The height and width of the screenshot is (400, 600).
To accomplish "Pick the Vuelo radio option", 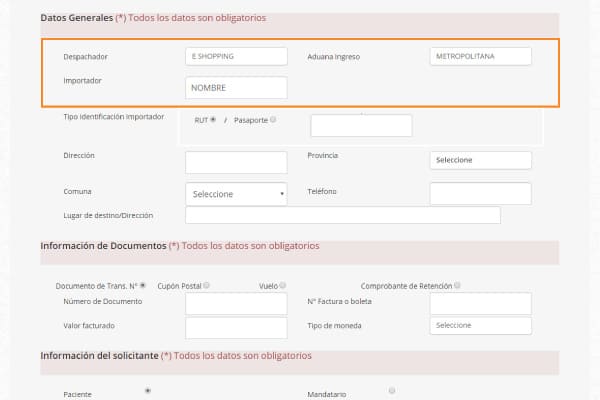I will tap(283, 285).
